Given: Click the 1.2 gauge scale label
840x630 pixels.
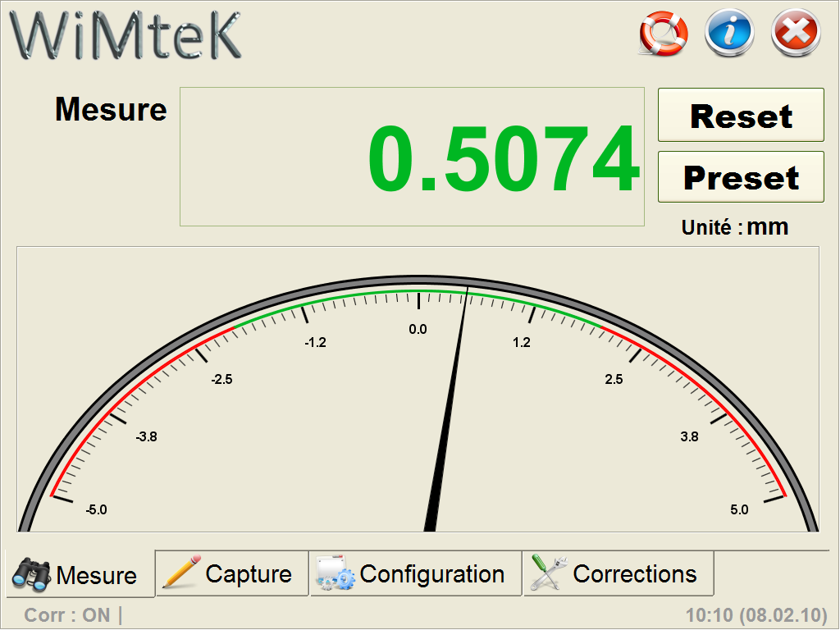Looking at the screenshot, I should pos(521,343).
